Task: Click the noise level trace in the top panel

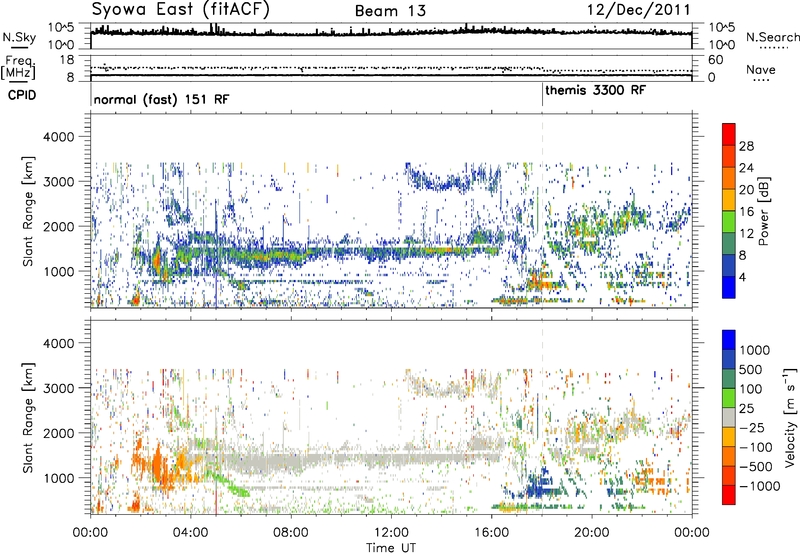Action: click(x=391, y=33)
